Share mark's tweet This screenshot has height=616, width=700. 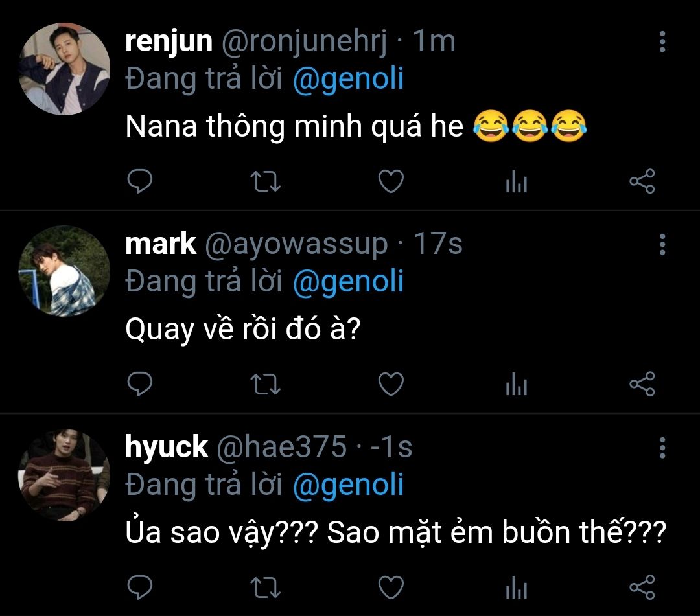tap(642, 385)
